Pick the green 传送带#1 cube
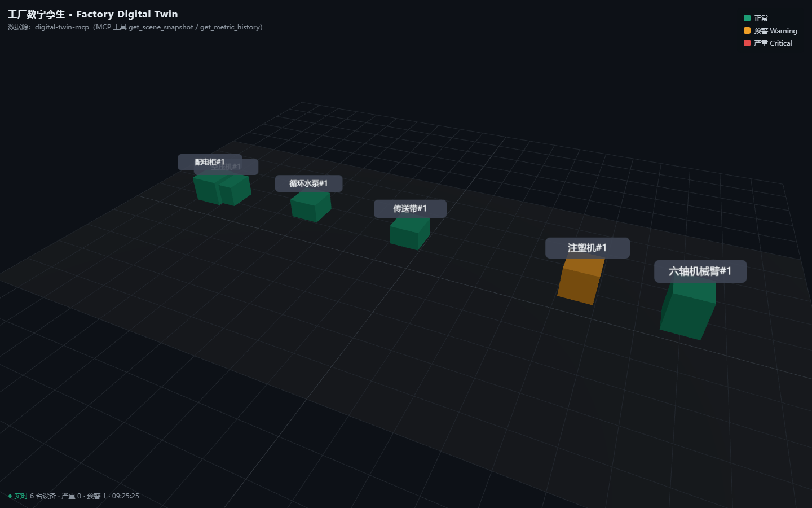The width and height of the screenshot is (812, 508). (410, 233)
